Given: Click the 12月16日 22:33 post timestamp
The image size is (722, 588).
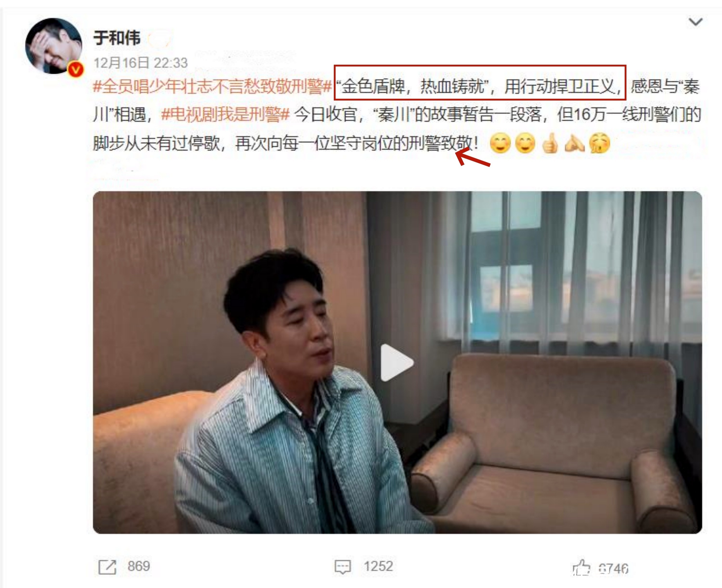Looking at the screenshot, I should click(140, 63).
